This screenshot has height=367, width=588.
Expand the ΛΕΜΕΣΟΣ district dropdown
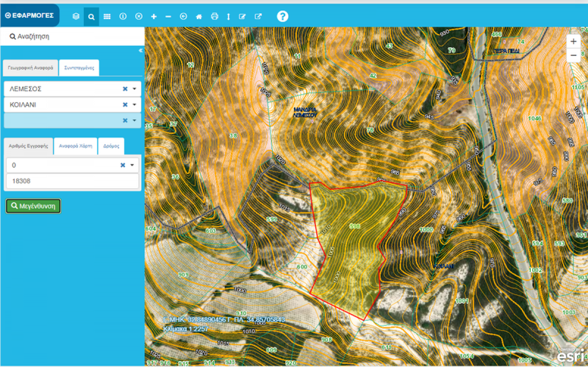tap(134, 89)
